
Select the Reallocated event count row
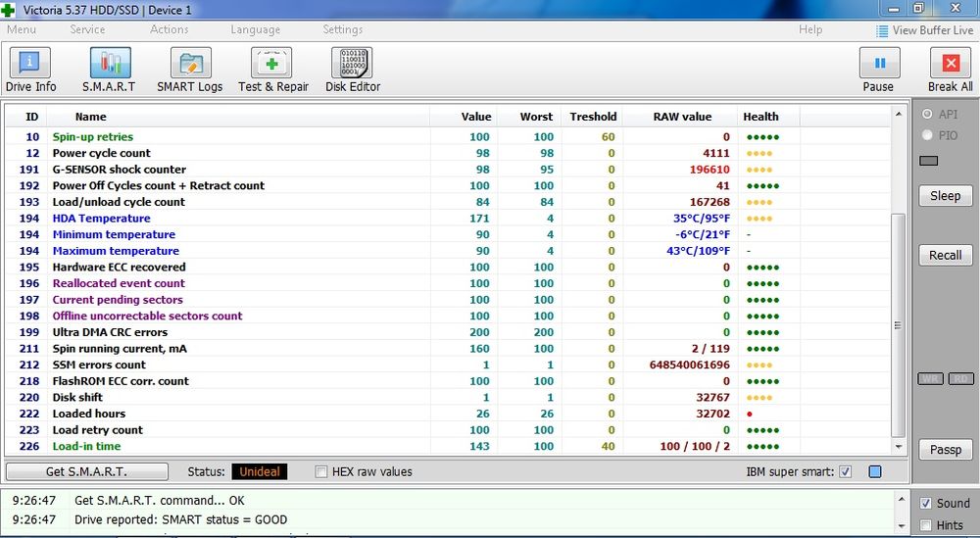click(448, 283)
